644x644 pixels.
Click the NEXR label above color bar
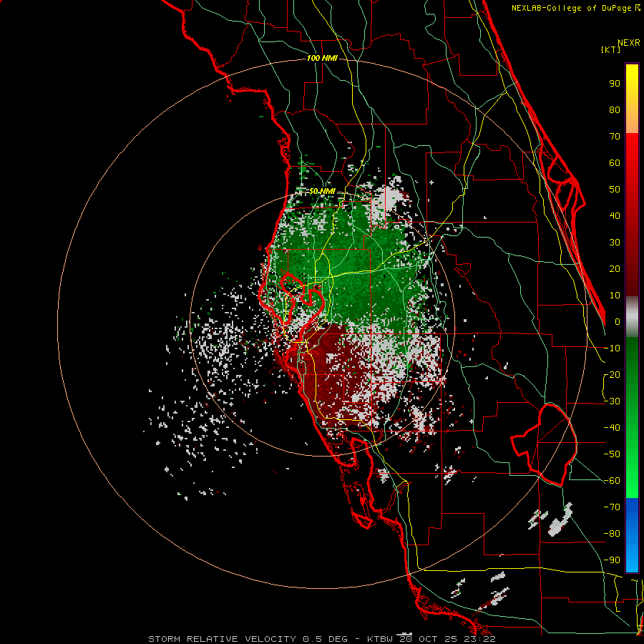629,43
